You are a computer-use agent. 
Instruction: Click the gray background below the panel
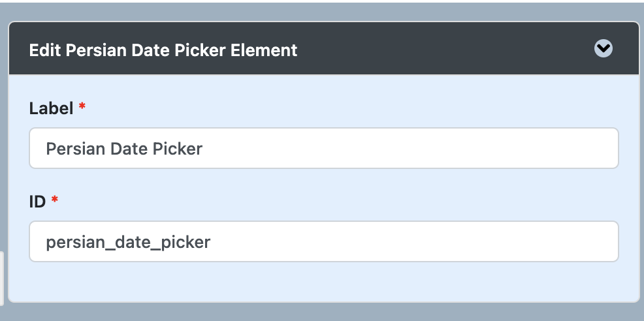[x=323, y=313]
